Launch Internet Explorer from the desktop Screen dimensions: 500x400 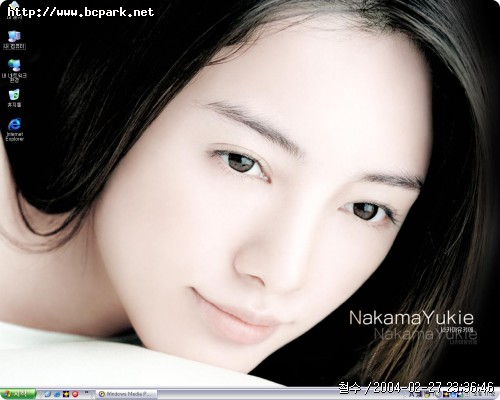click(14, 129)
